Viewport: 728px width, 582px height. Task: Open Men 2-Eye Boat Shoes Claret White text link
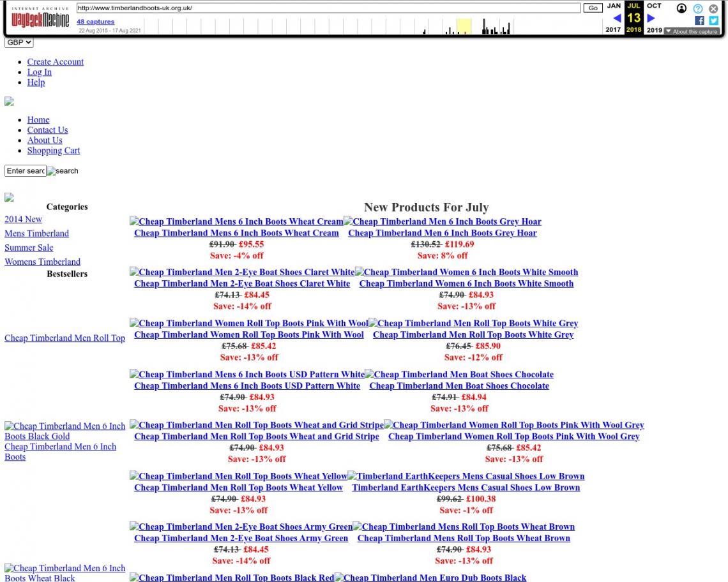click(242, 283)
